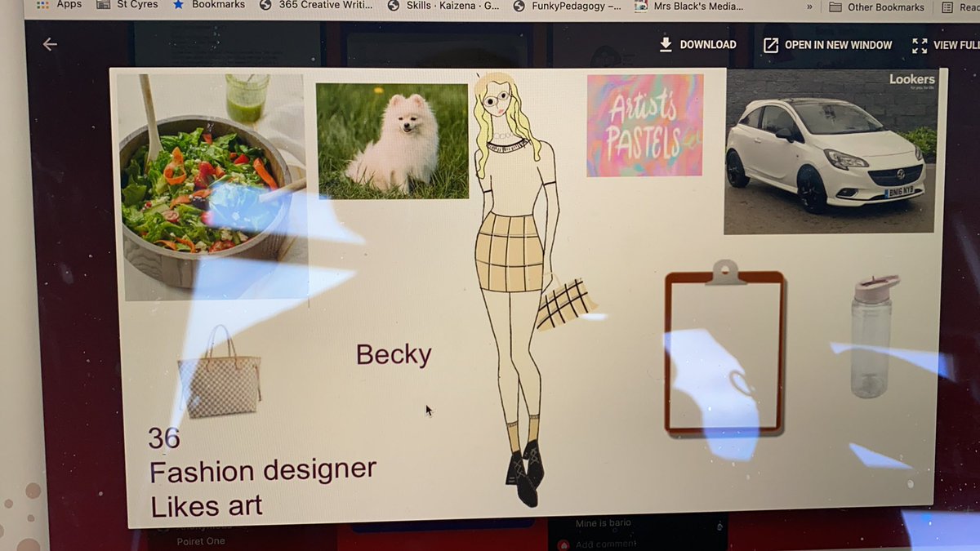
Task: Click the 'Add comment' field
Action: 605,544
